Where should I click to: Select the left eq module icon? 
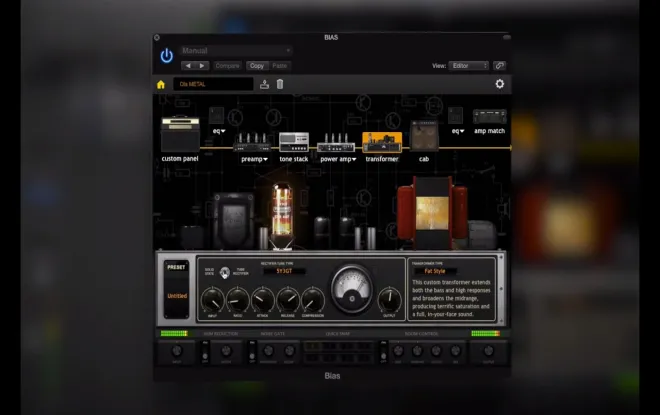pos(216,115)
